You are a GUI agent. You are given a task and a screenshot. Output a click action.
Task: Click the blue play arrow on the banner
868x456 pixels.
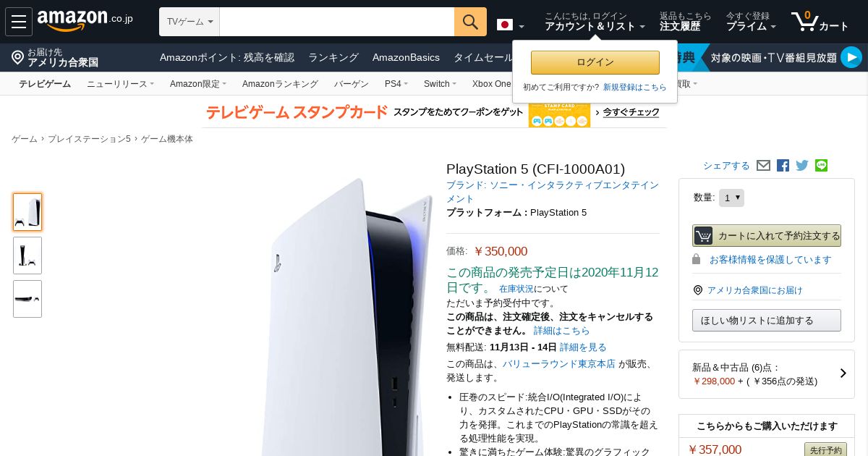851,57
